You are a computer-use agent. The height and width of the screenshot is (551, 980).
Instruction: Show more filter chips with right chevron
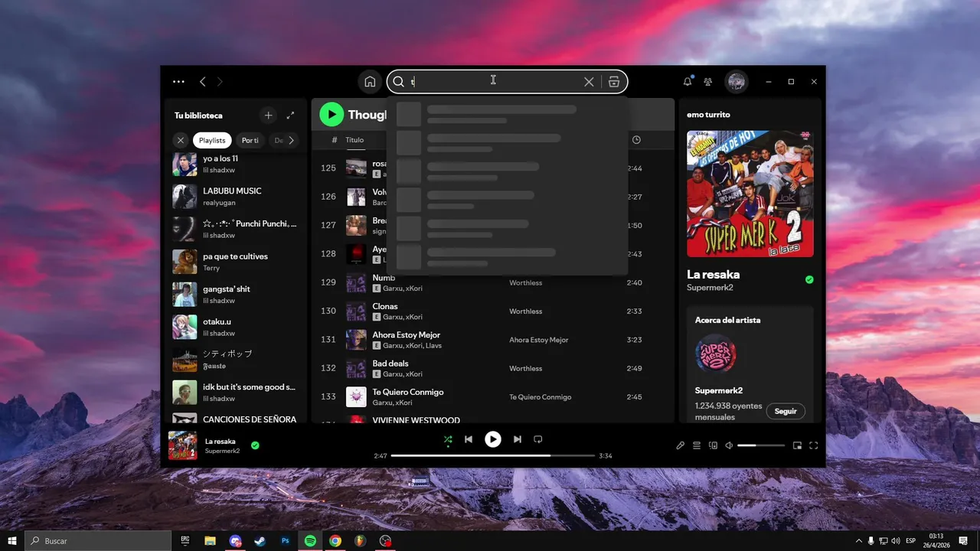click(x=291, y=140)
